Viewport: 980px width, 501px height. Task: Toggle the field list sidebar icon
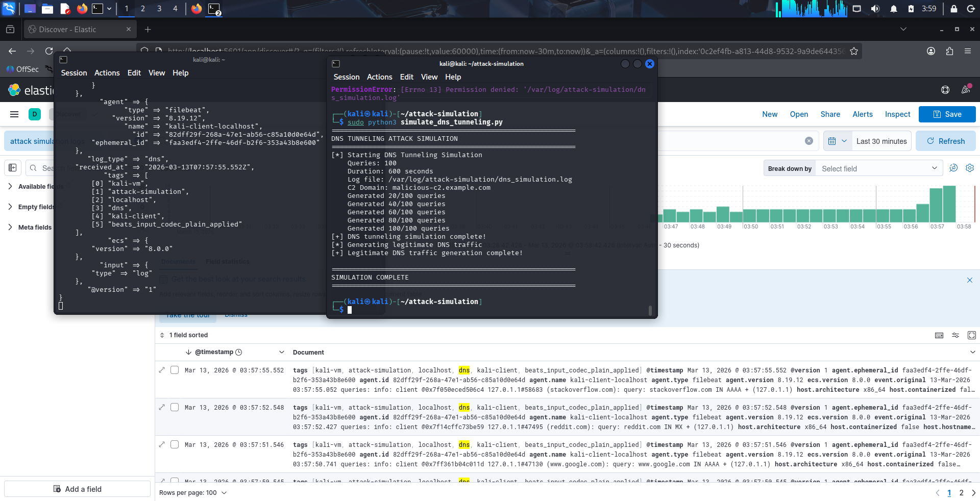pyautogui.click(x=13, y=168)
